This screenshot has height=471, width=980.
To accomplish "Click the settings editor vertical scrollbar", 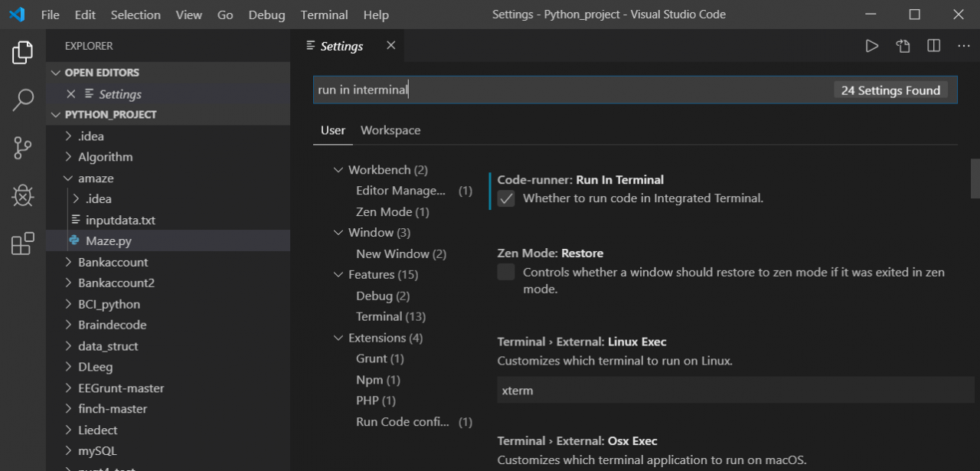I will (975, 178).
